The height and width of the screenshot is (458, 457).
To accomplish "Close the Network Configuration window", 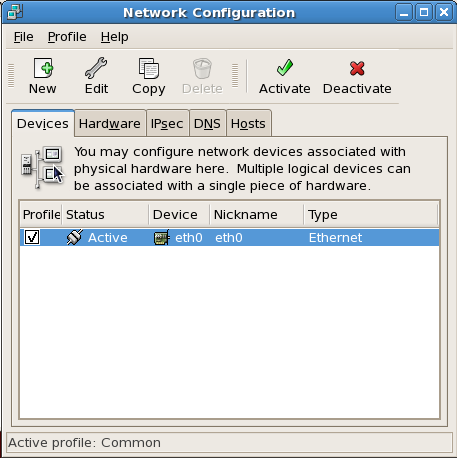I will [x=444, y=13].
